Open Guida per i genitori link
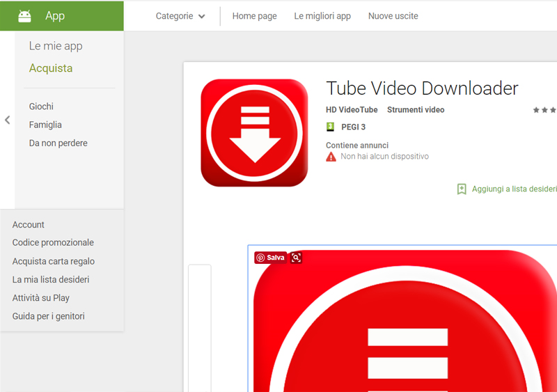This screenshot has width=557, height=392. 48,316
